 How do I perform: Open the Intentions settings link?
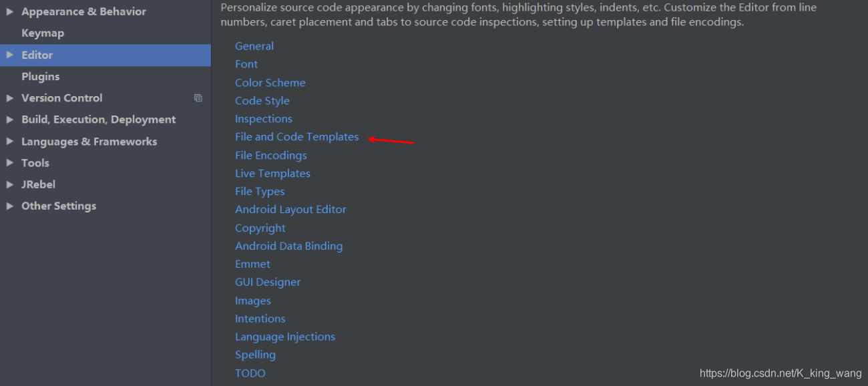[260, 319]
